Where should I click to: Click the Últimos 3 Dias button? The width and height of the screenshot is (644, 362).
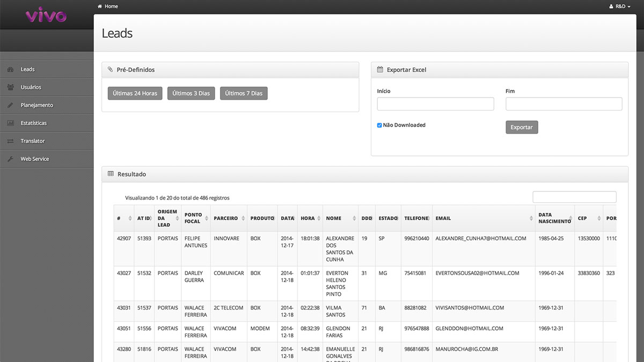click(191, 93)
